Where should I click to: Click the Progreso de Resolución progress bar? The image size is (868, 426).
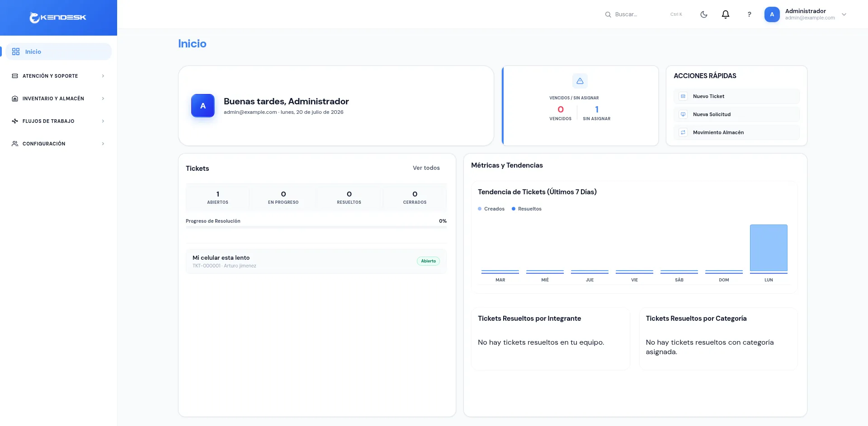tap(316, 227)
